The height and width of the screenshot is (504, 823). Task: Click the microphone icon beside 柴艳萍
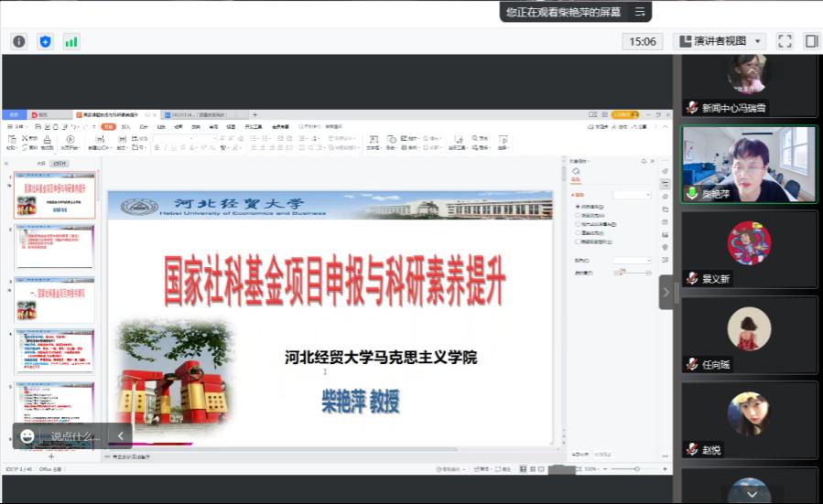tap(693, 193)
